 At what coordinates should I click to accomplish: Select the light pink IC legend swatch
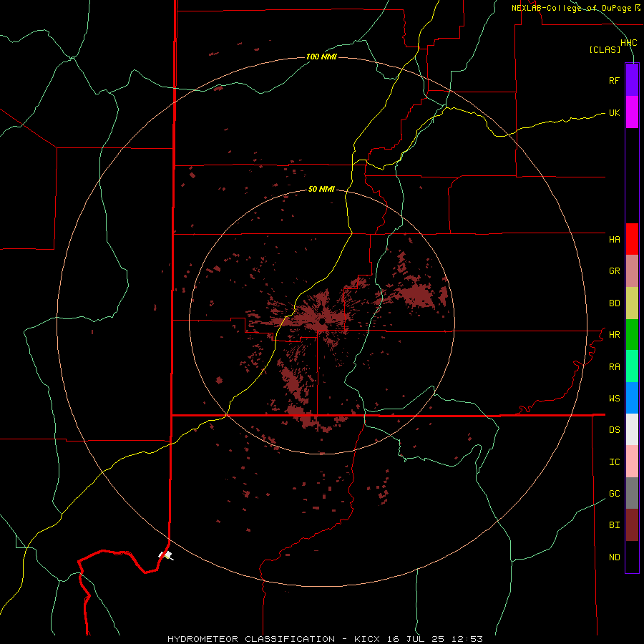(632, 462)
